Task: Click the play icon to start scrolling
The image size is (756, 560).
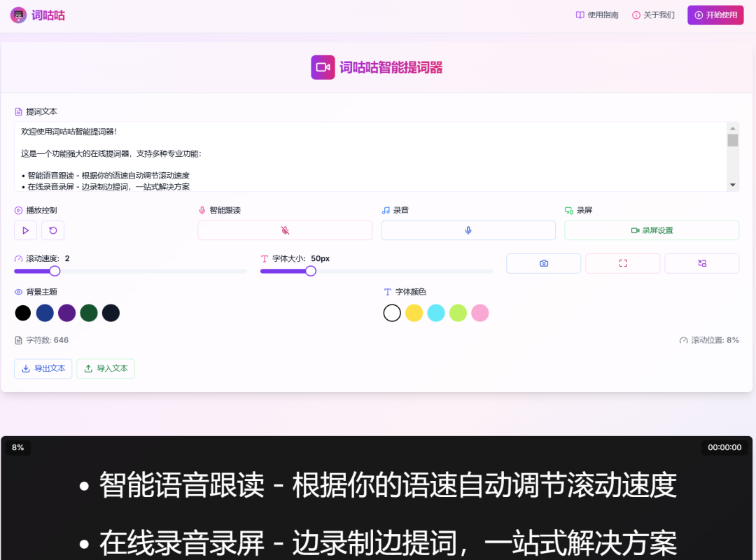Action: point(25,230)
